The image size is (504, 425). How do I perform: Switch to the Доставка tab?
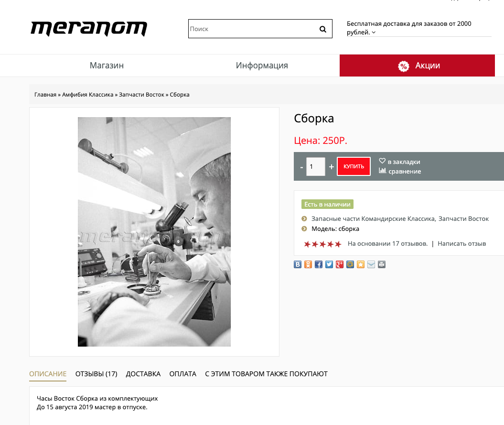tap(143, 374)
